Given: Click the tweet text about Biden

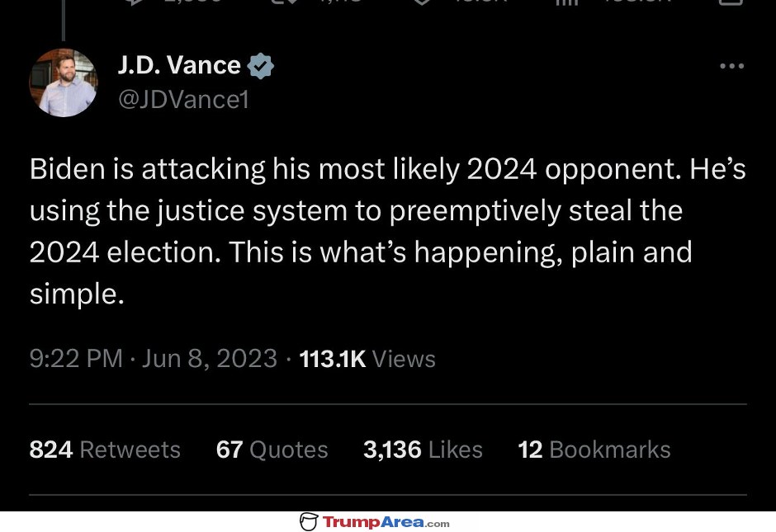Looking at the screenshot, I should [387, 231].
